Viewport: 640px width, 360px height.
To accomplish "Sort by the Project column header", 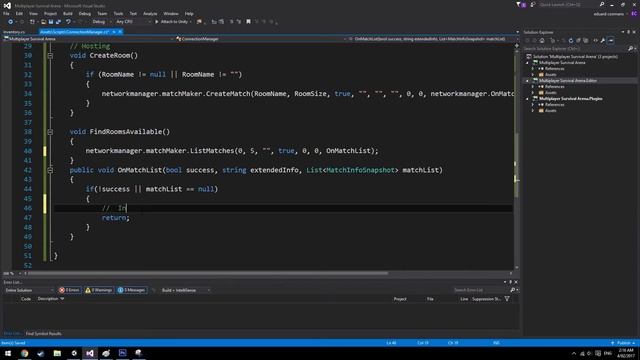I will pyautogui.click(x=400, y=299).
